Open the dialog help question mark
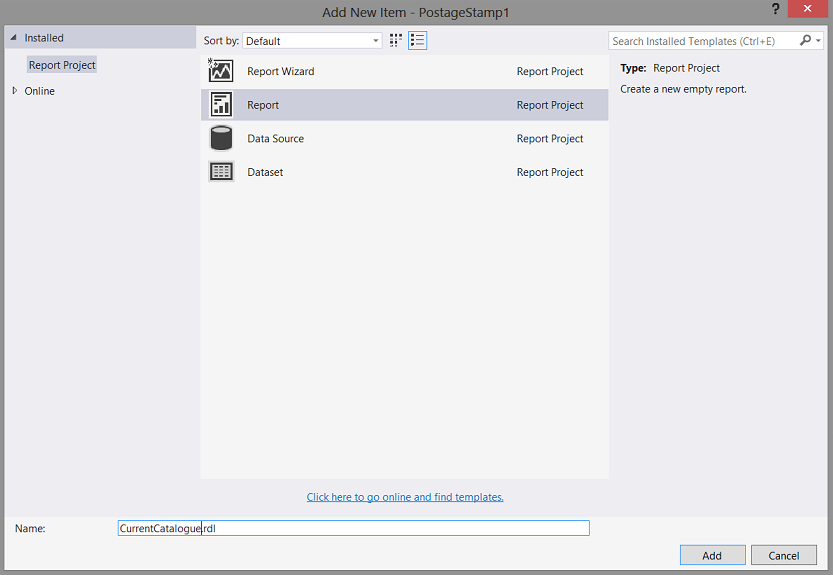833x575 pixels. pos(776,9)
